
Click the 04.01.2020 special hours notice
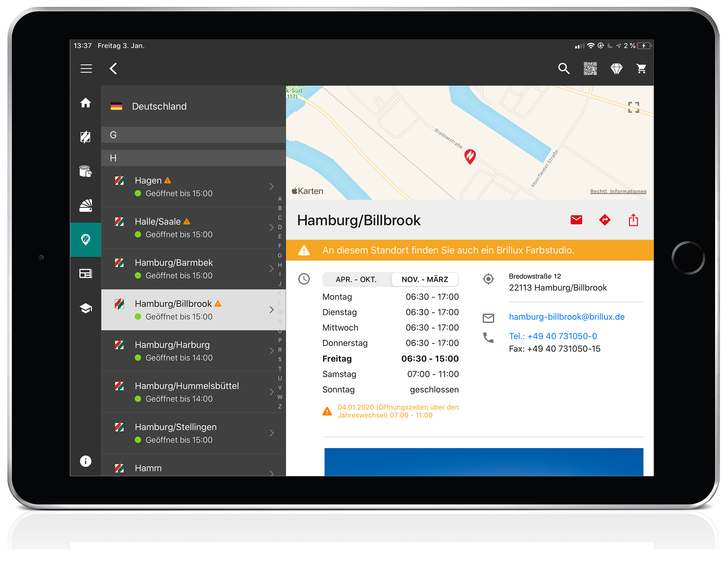click(390, 411)
